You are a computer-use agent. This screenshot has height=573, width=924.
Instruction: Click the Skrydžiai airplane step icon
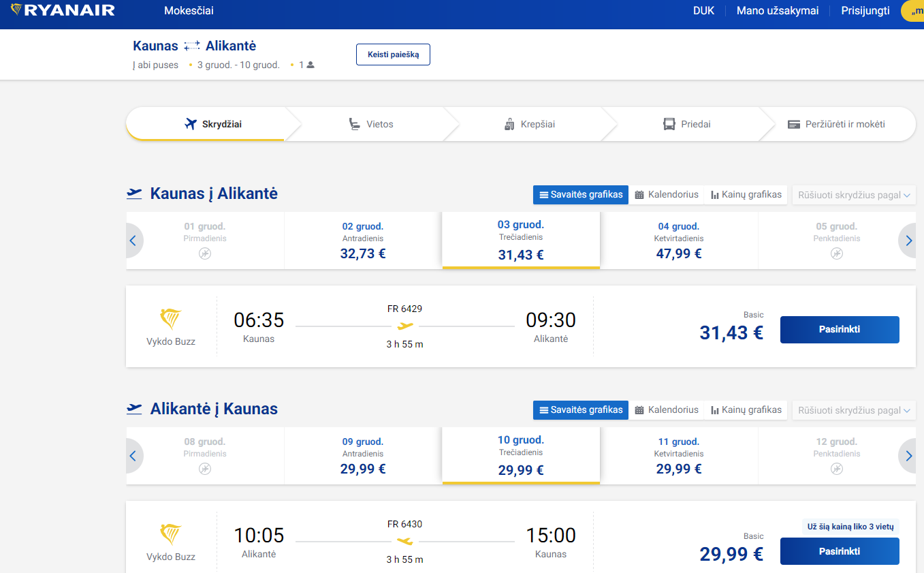pyautogui.click(x=191, y=124)
